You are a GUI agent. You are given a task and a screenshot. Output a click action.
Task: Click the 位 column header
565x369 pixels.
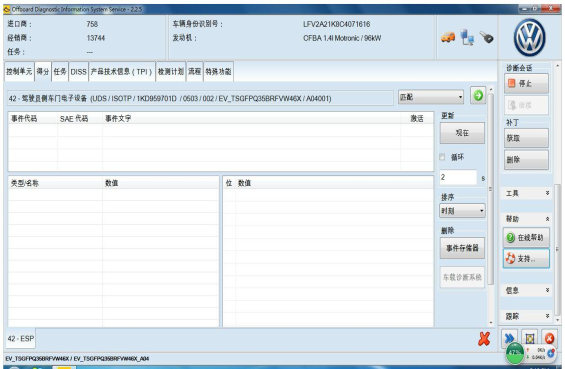tap(229, 183)
